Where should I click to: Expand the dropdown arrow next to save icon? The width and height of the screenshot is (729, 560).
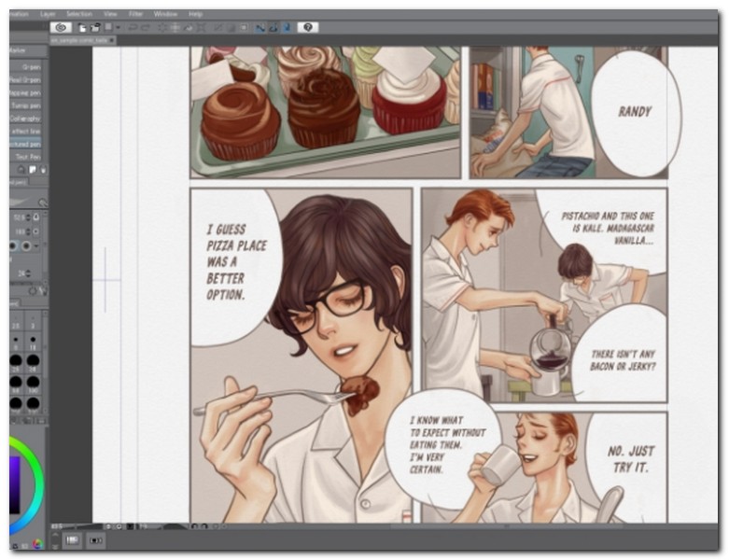click(119, 28)
